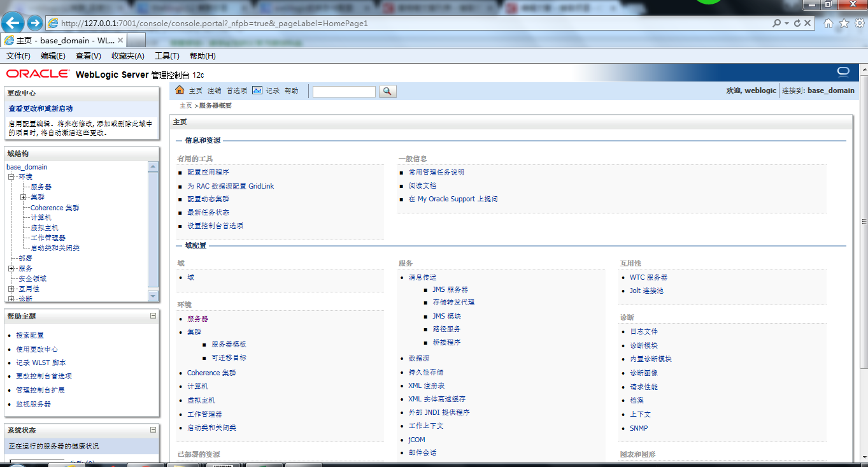868x467 pixels.
Task: Open 在 My Oracle Support 上提问 link
Action: tap(453, 199)
